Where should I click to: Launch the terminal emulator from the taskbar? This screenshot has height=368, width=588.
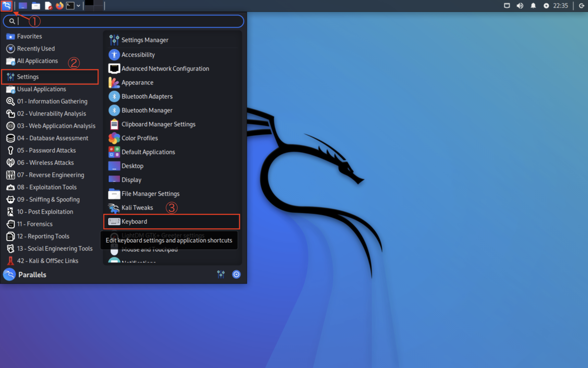pos(71,6)
